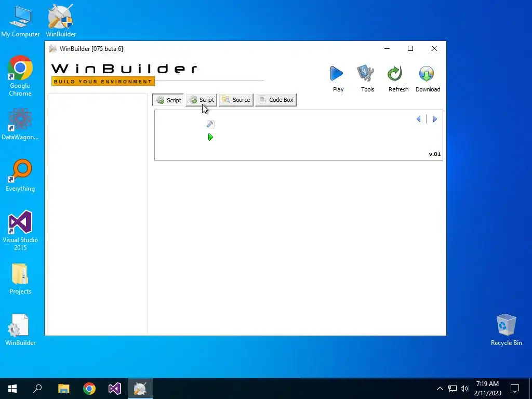532x399 pixels.
Task: Click the network tray icon
Action: click(x=453, y=389)
